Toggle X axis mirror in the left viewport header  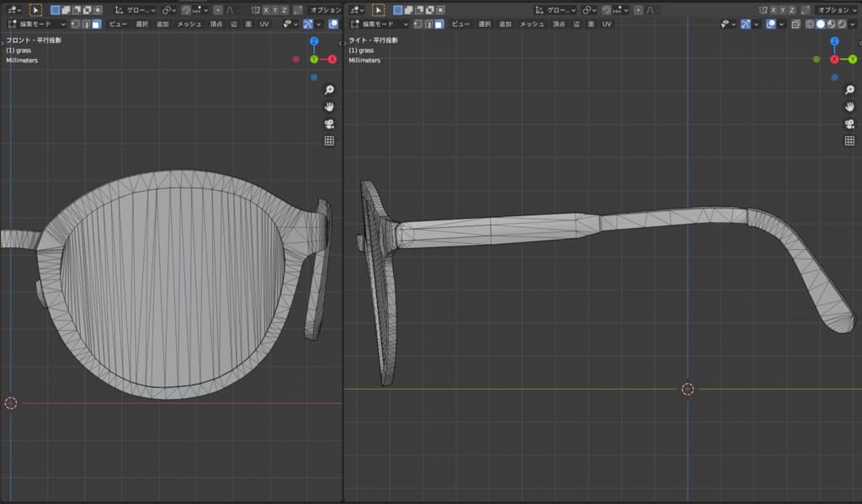[x=266, y=10]
